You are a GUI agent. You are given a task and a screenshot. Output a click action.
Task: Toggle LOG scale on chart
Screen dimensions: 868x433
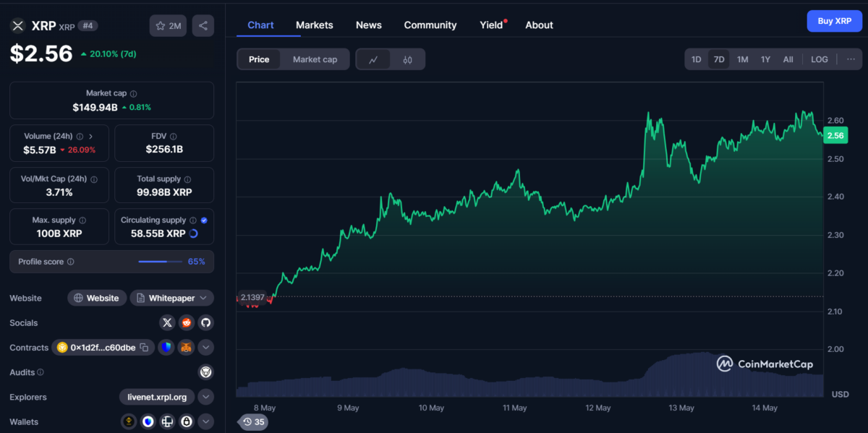[x=820, y=59]
